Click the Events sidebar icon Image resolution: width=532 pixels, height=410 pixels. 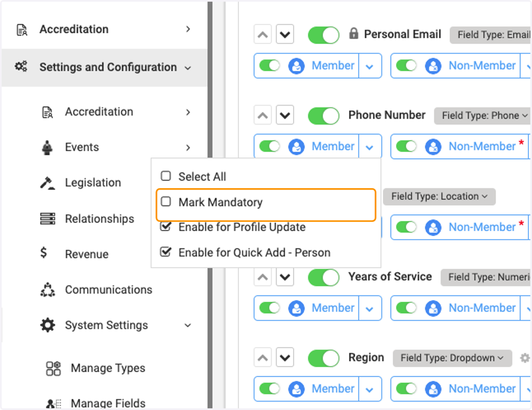47,147
